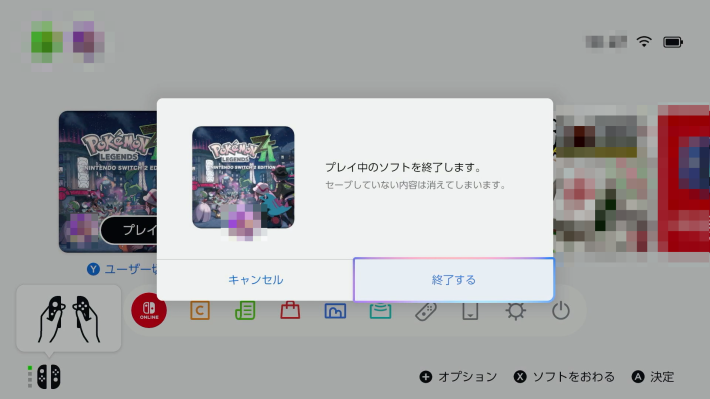Open the orange GameChat C icon

pyautogui.click(x=200, y=311)
